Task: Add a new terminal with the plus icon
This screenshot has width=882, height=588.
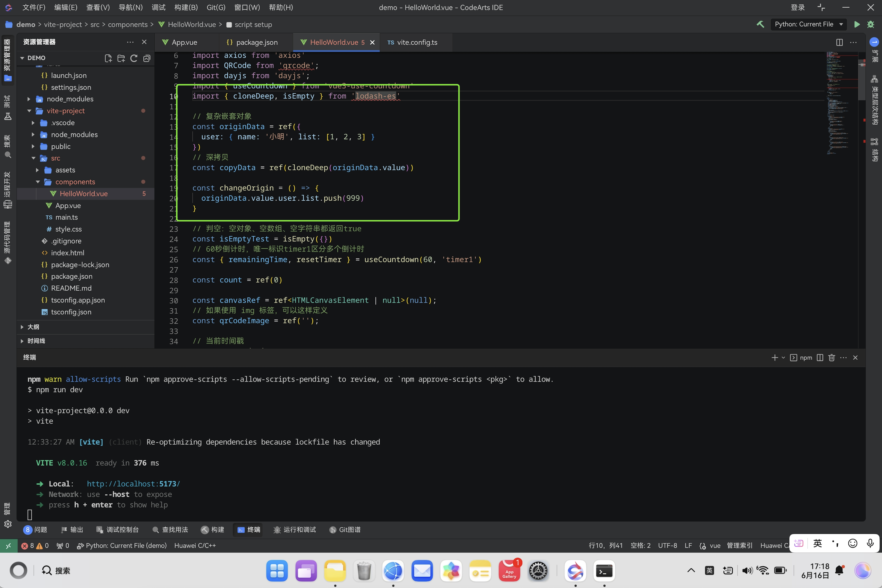Action: [x=775, y=357]
